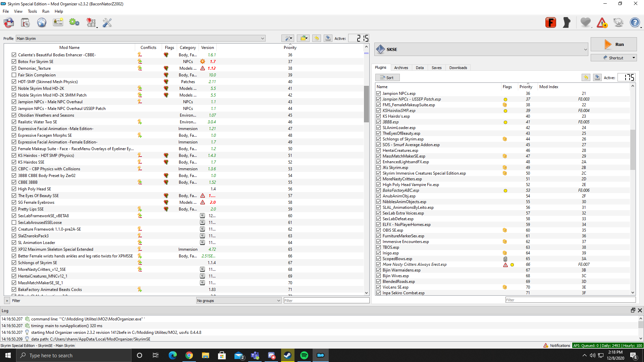Open the No groups dropdown
Image resolution: width=644 pixels, height=362 pixels.
click(x=239, y=301)
